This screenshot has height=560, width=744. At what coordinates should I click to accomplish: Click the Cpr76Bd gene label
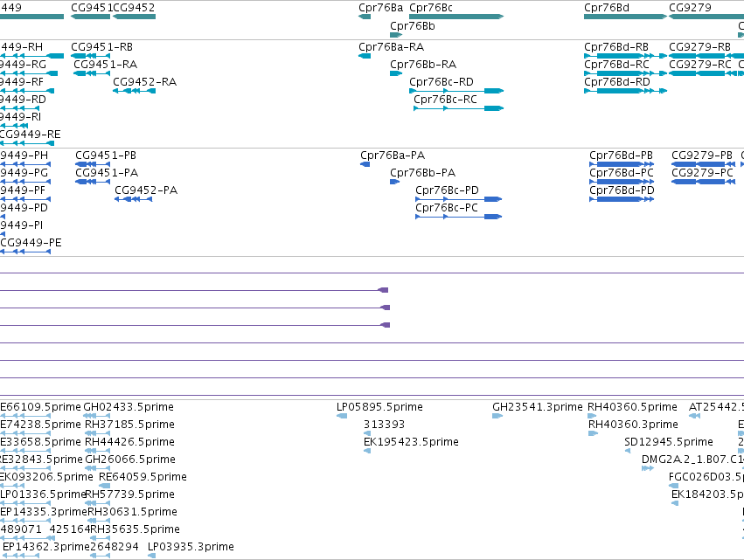pyautogui.click(x=607, y=8)
